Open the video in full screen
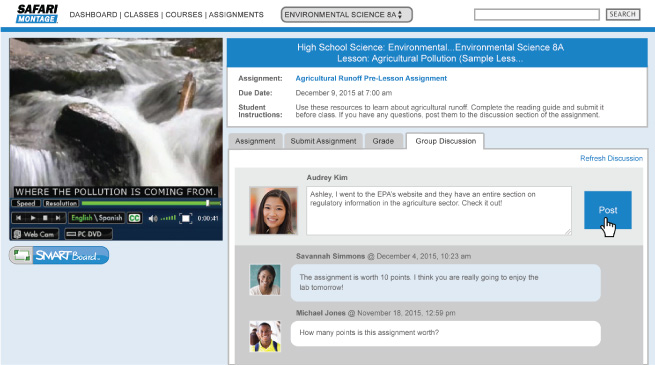This screenshot has height=365, width=655. 185,218
